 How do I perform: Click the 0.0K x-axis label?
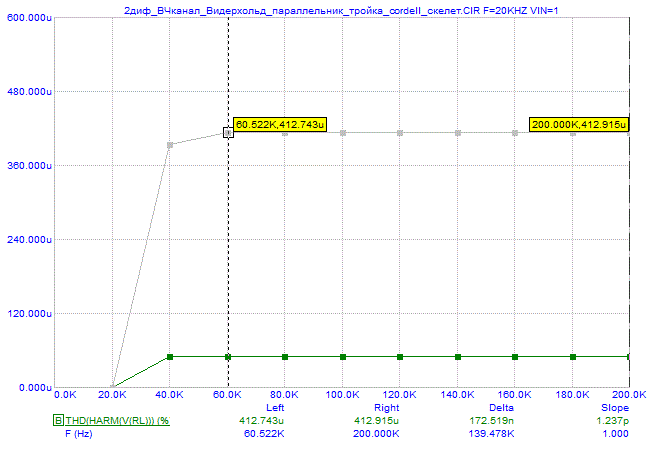(x=65, y=395)
